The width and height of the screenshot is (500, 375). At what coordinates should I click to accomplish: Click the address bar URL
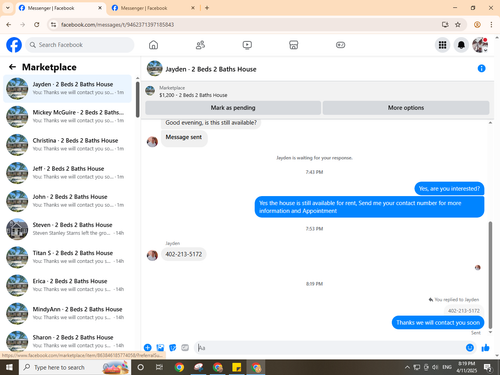click(117, 25)
